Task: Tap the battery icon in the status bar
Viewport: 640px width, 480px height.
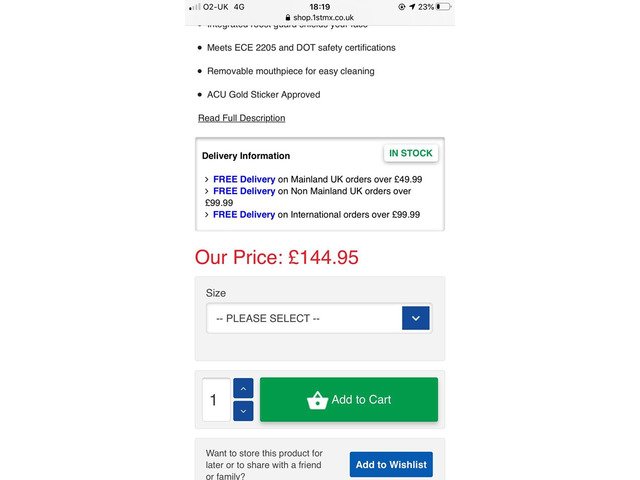Action: click(x=443, y=6)
